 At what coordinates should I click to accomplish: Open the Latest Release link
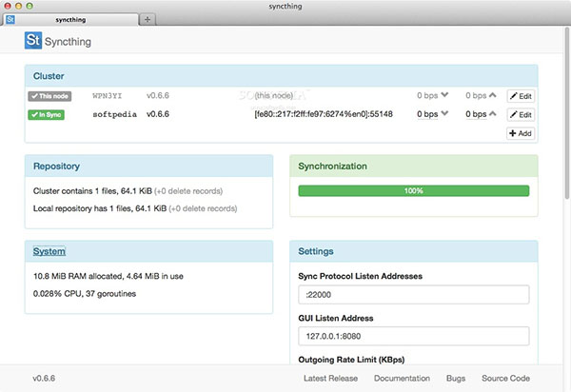[330, 378]
